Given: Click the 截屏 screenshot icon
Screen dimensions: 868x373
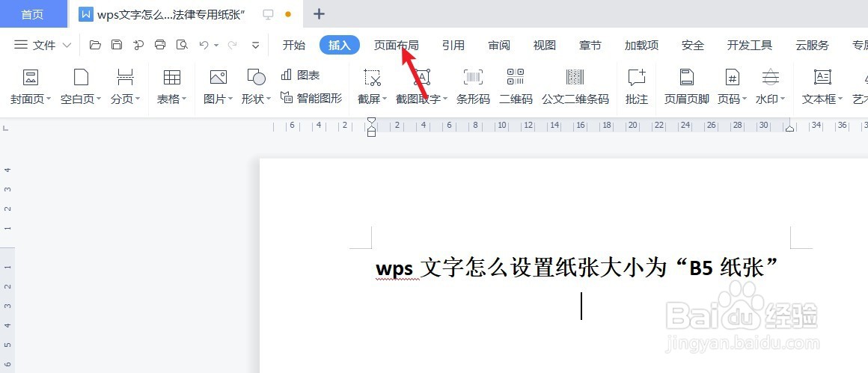Looking at the screenshot, I should coord(373,77).
